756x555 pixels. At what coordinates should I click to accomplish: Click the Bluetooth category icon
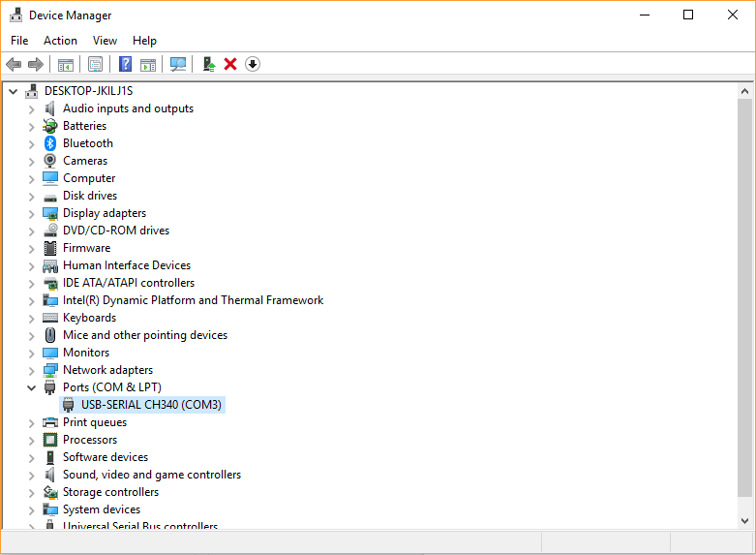[x=50, y=143]
